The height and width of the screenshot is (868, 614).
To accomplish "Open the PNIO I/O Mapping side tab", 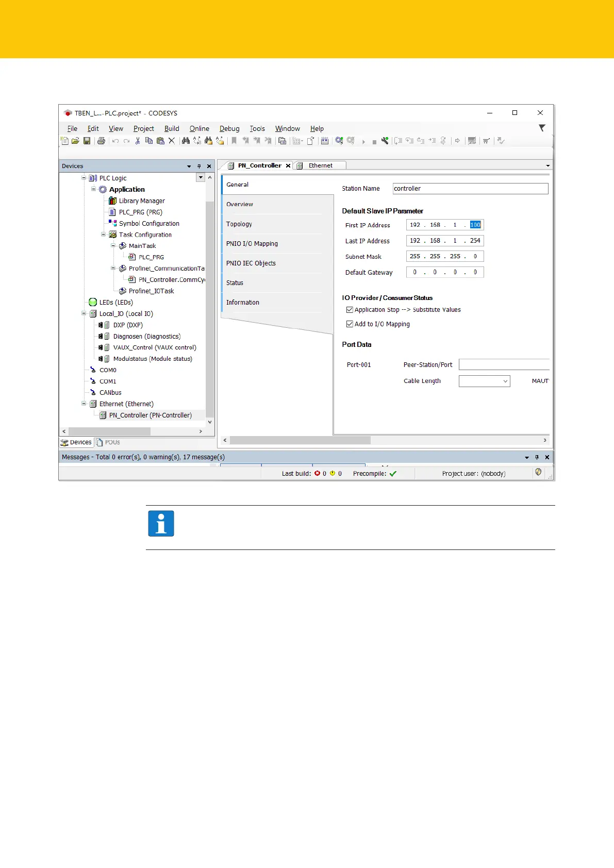I will (x=252, y=244).
